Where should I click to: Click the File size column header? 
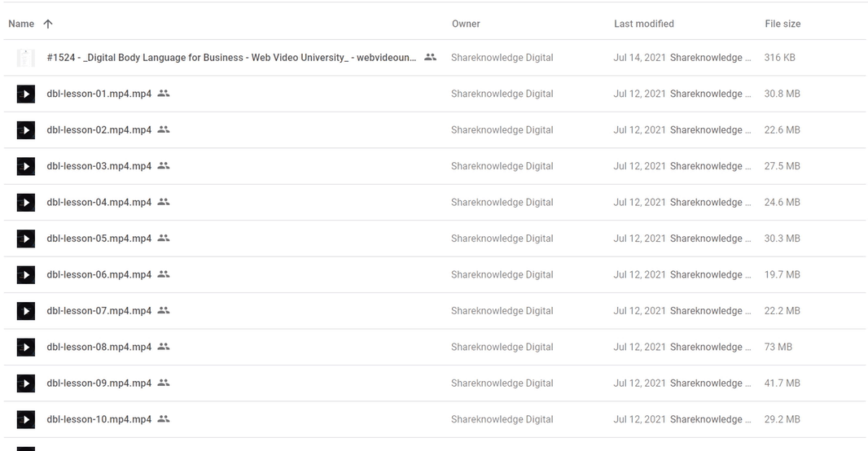[783, 24]
